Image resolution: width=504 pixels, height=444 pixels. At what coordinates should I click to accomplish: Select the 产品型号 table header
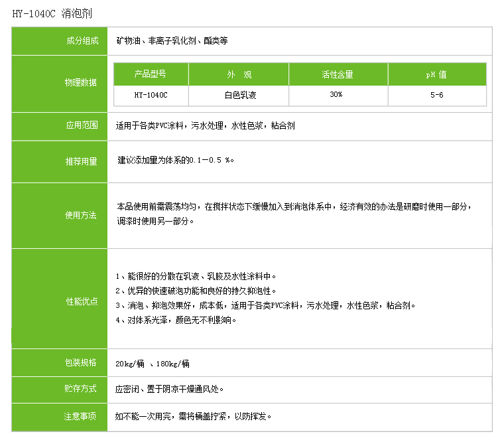(151, 74)
